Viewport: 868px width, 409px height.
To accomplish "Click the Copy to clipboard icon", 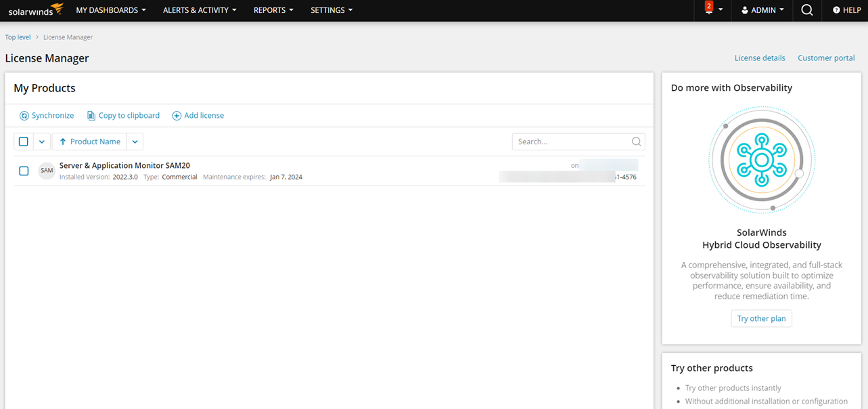I will click(91, 116).
